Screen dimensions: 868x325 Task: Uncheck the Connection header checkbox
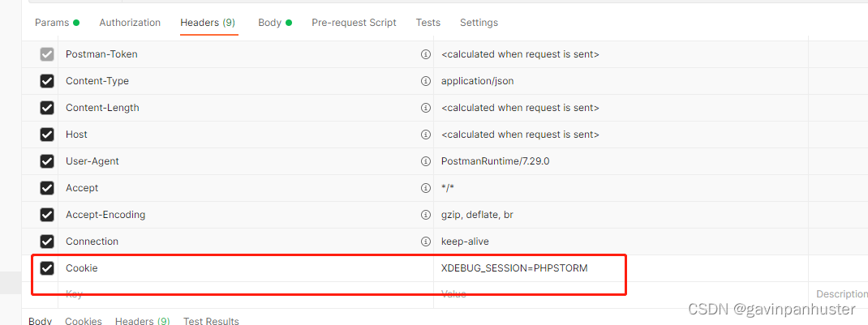click(47, 242)
